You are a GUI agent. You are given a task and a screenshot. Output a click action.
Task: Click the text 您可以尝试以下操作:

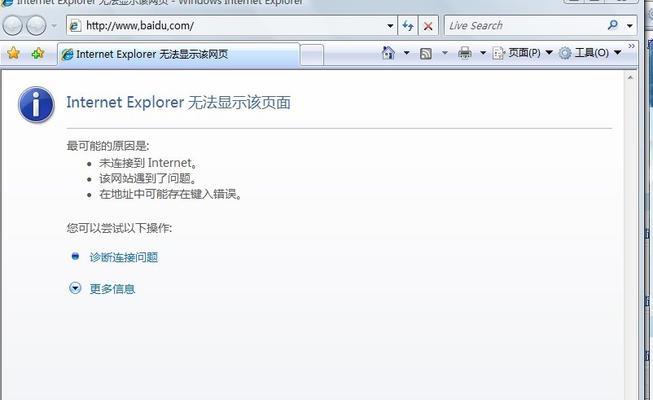point(119,228)
